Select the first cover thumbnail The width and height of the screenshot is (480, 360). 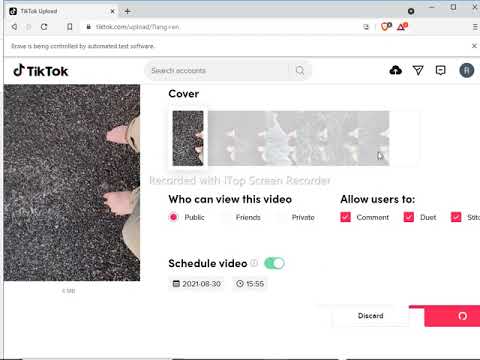coord(188,138)
